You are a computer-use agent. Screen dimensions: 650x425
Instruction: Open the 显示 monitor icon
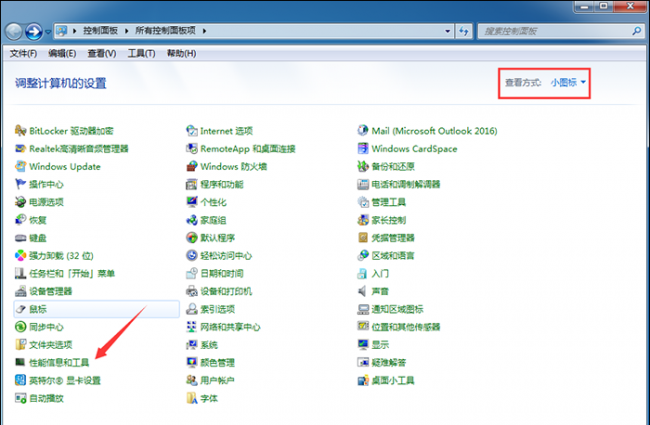[x=363, y=345]
